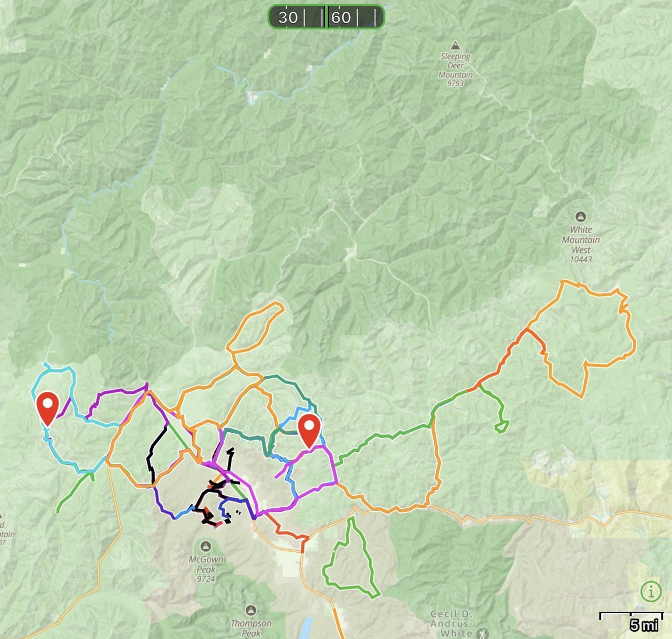Open the map info button
This screenshot has height=639, width=672.
(x=651, y=592)
